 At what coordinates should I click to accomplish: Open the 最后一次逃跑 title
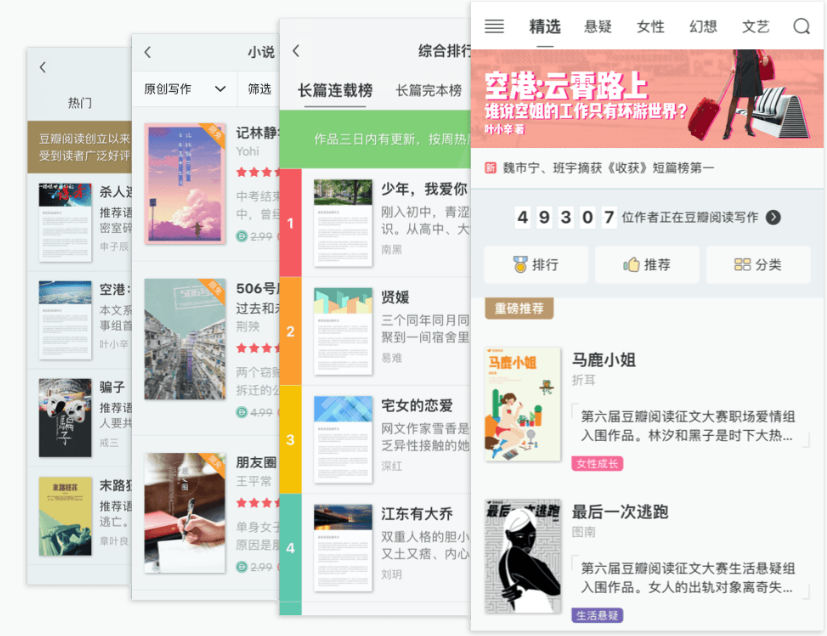tap(620, 512)
